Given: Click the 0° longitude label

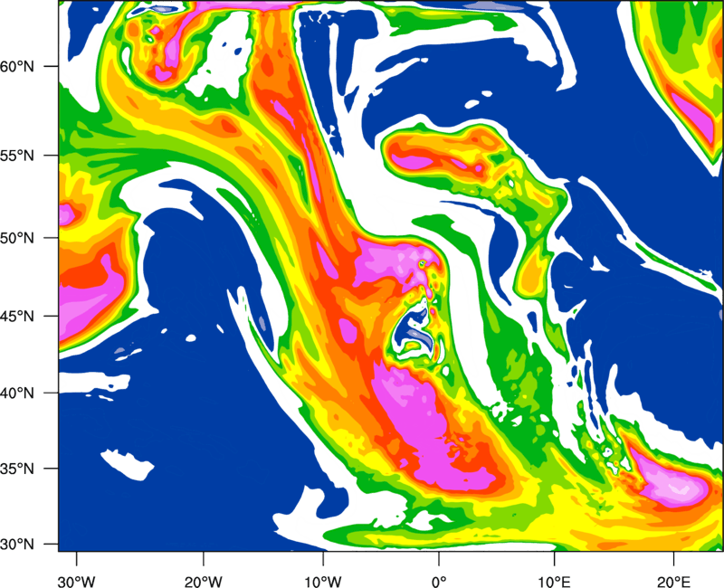Looking at the screenshot, I should [439, 582].
